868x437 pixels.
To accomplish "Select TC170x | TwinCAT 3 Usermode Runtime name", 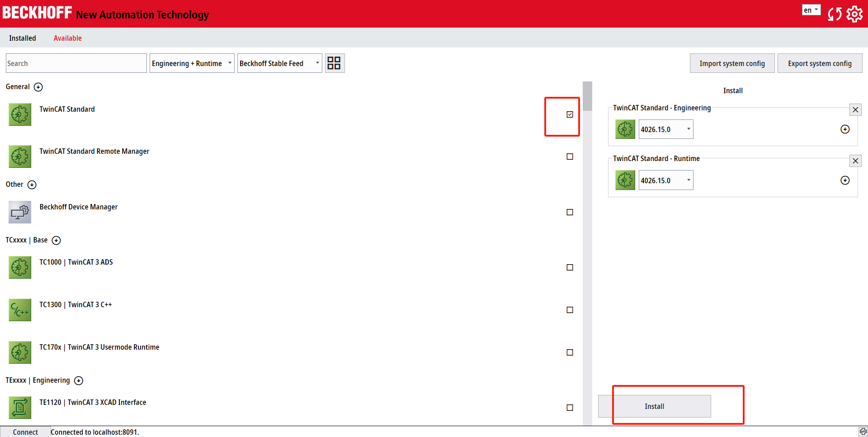I will pos(99,347).
